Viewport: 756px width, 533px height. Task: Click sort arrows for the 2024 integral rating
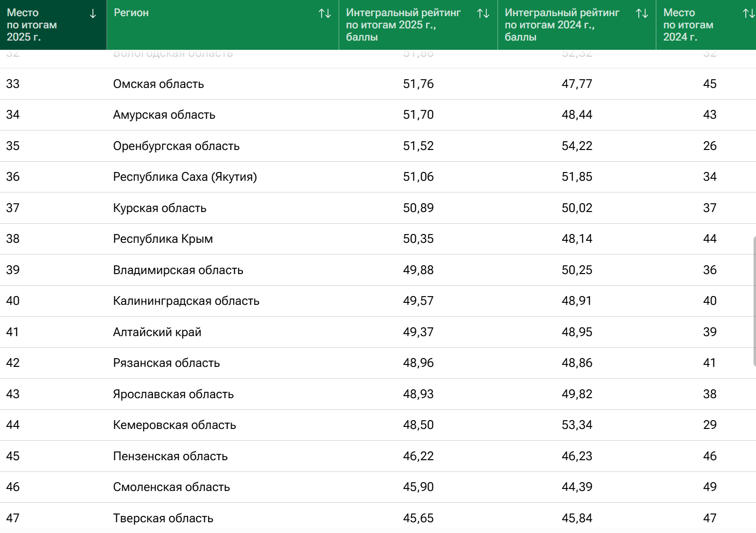(642, 14)
